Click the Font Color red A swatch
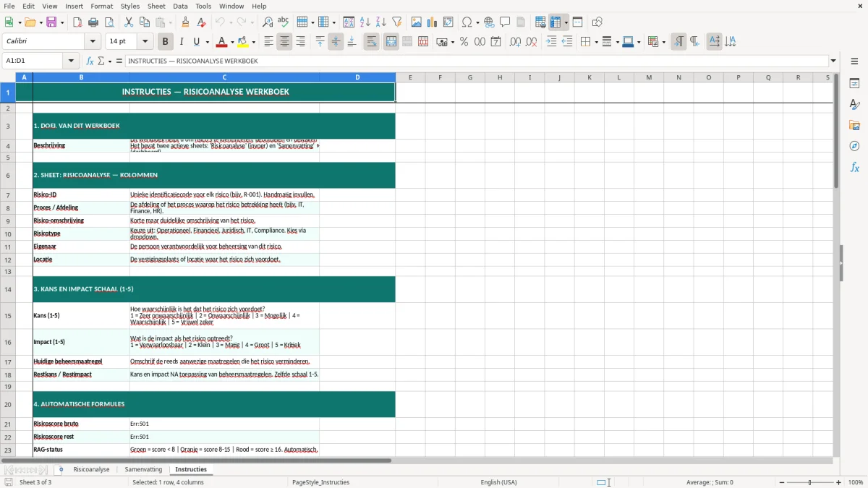 pyautogui.click(x=221, y=42)
